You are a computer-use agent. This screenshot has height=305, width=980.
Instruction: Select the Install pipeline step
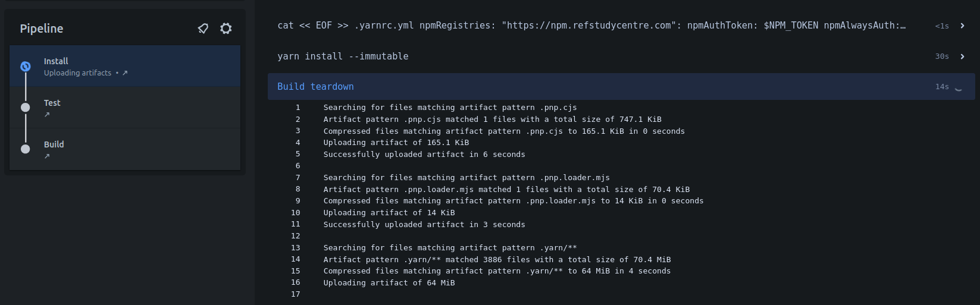coord(125,66)
